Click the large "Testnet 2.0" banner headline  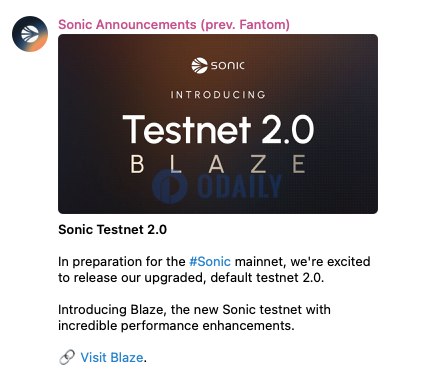[x=218, y=129]
